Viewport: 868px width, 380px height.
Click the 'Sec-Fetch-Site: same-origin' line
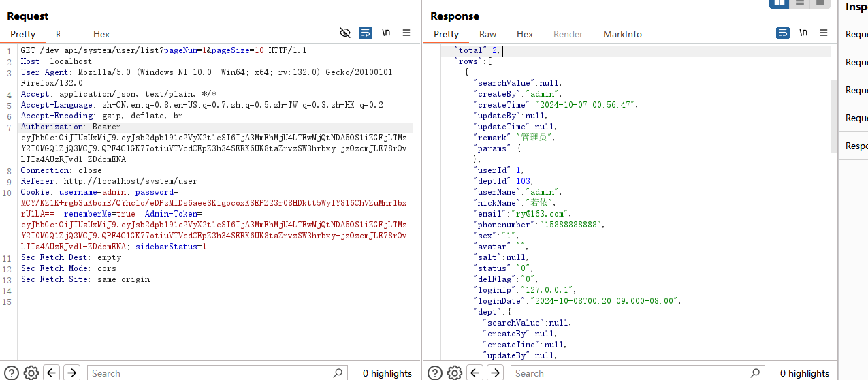pyautogui.click(x=85, y=279)
